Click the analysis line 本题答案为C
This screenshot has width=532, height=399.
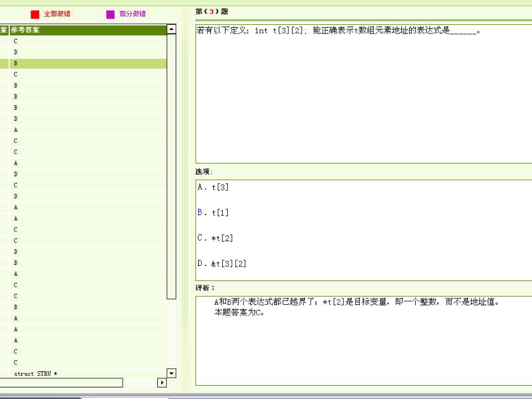tap(239, 312)
